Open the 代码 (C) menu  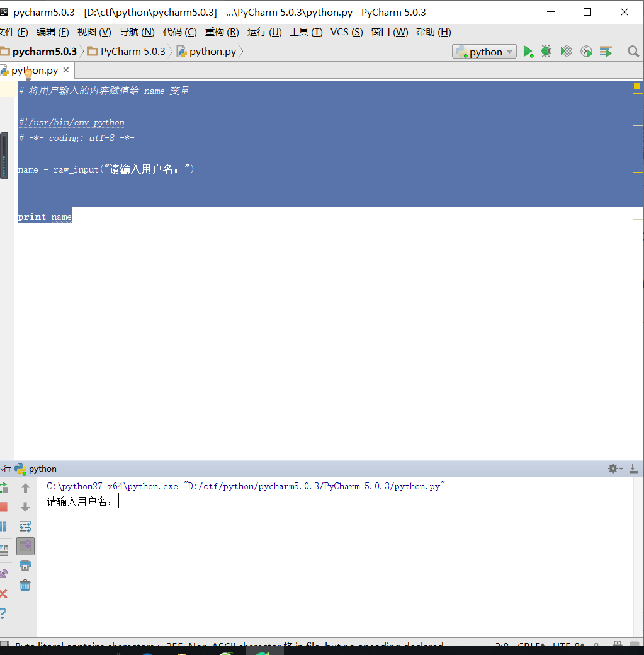pyautogui.click(x=179, y=32)
